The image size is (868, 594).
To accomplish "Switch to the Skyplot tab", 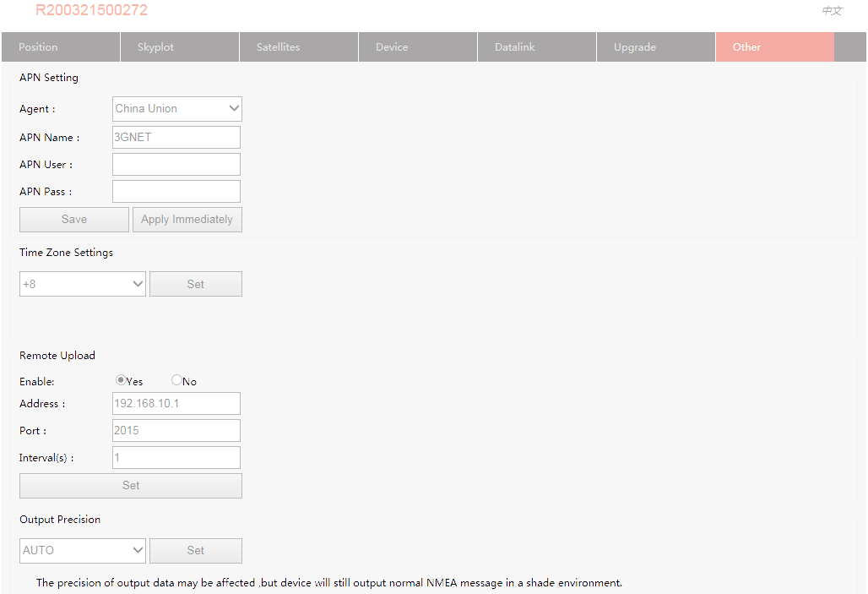I will (x=180, y=47).
